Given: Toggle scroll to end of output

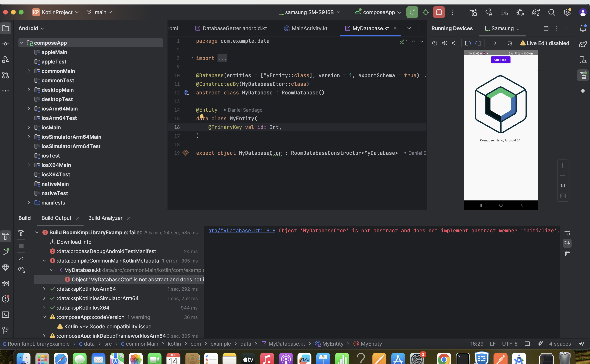Looking at the screenshot, I should coord(567,243).
